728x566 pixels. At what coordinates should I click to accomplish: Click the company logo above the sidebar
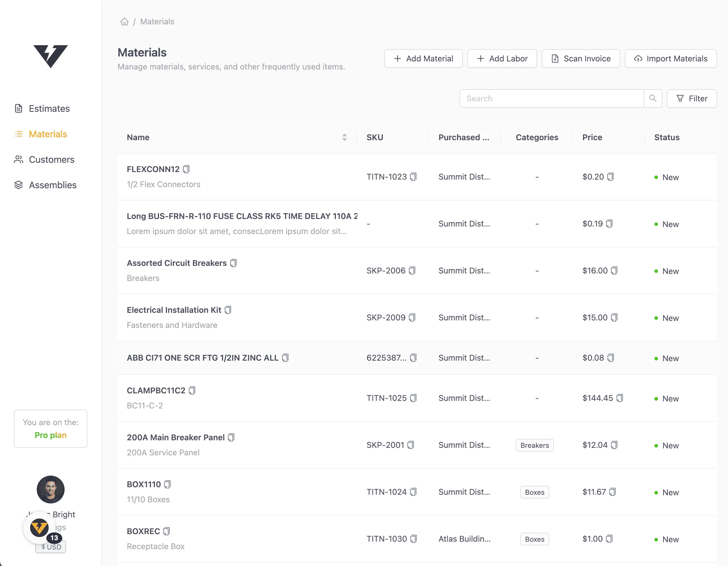click(x=50, y=56)
